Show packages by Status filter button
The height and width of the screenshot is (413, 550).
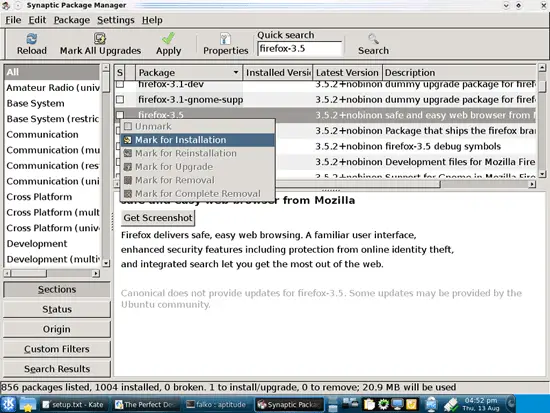[57, 309]
